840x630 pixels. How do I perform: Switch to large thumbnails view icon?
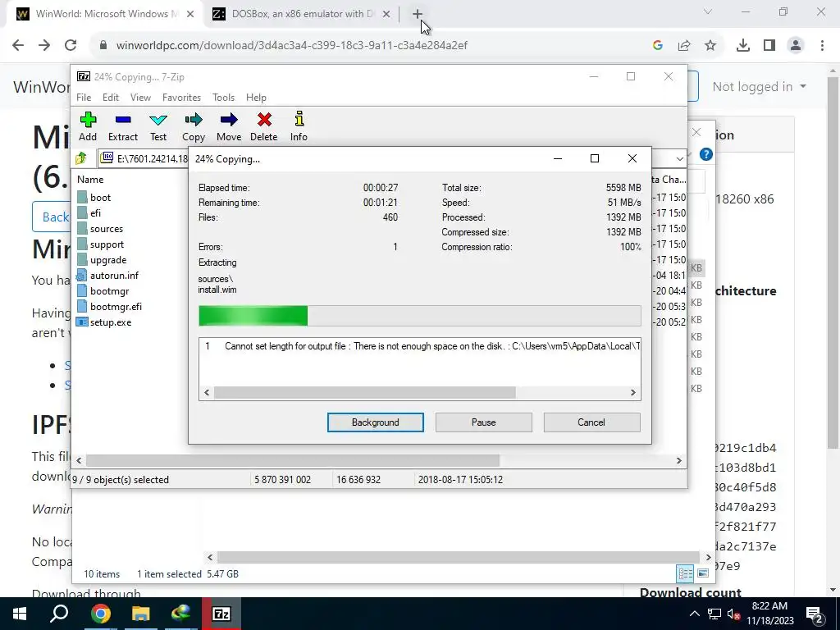point(703,573)
